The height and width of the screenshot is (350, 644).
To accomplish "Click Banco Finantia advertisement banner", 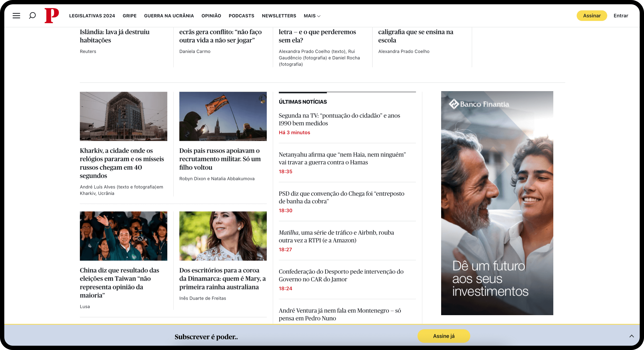I will coord(497,203).
